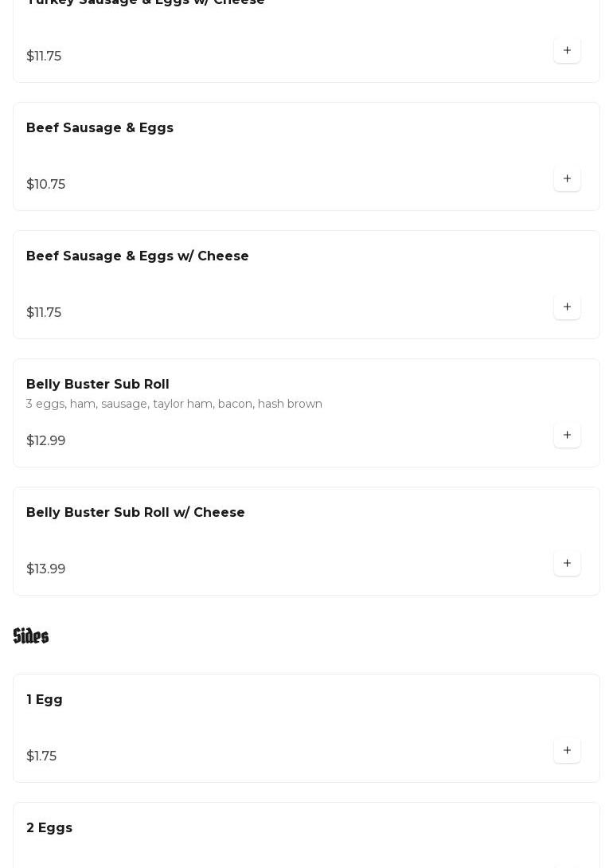Click the $11.75 price under Beef Sausage w/ Cheese

44,313
